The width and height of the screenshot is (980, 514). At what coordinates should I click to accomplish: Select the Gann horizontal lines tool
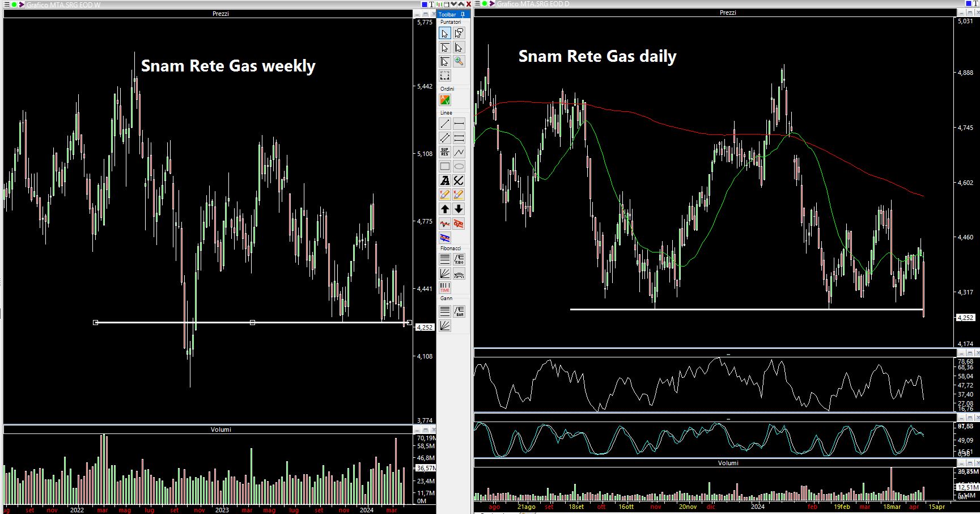click(445, 311)
